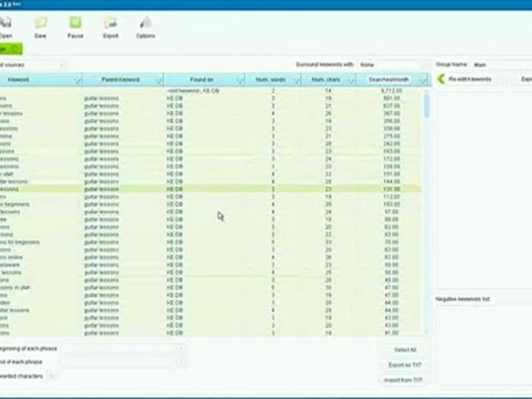
Task: Open the Found on column filter arrow
Action: click(240, 80)
